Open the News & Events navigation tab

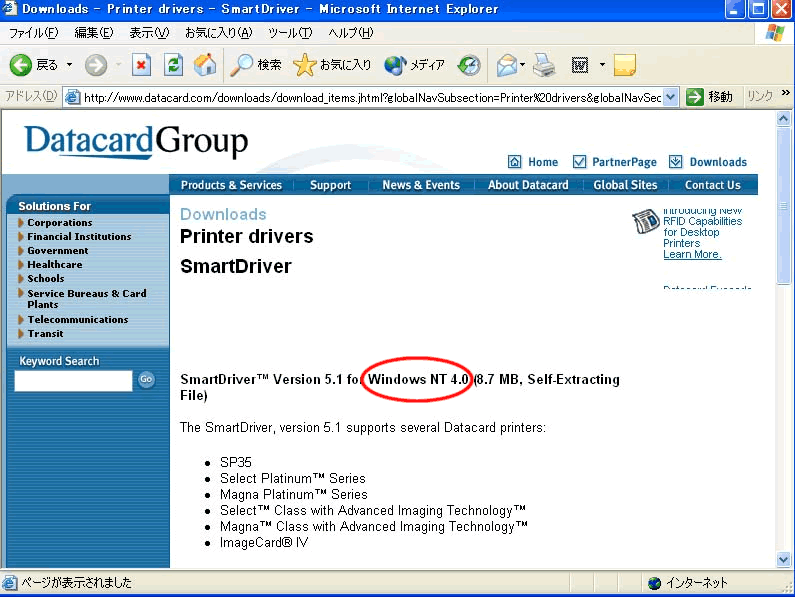point(421,185)
